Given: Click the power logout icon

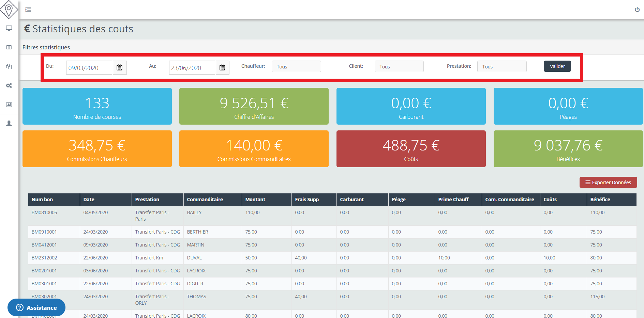Looking at the screenshot, I should [637, 10].
